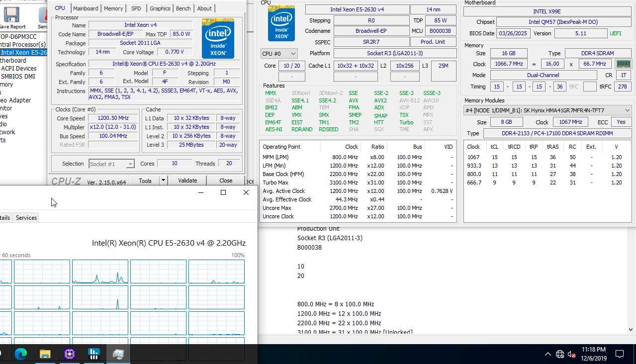Viewport: 636px width, 364px height.
Task: Switch to the Bench tab
Action: (x=183, y=8)
